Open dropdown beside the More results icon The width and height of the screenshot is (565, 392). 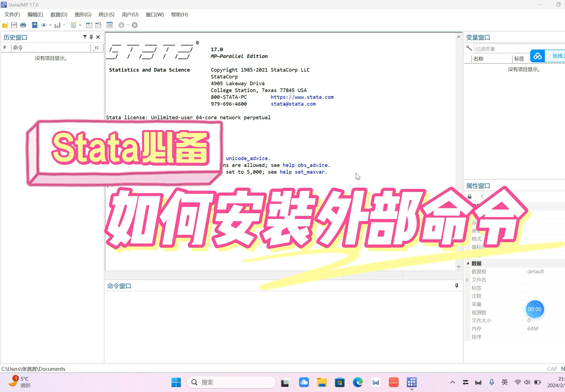coord(128,25)
